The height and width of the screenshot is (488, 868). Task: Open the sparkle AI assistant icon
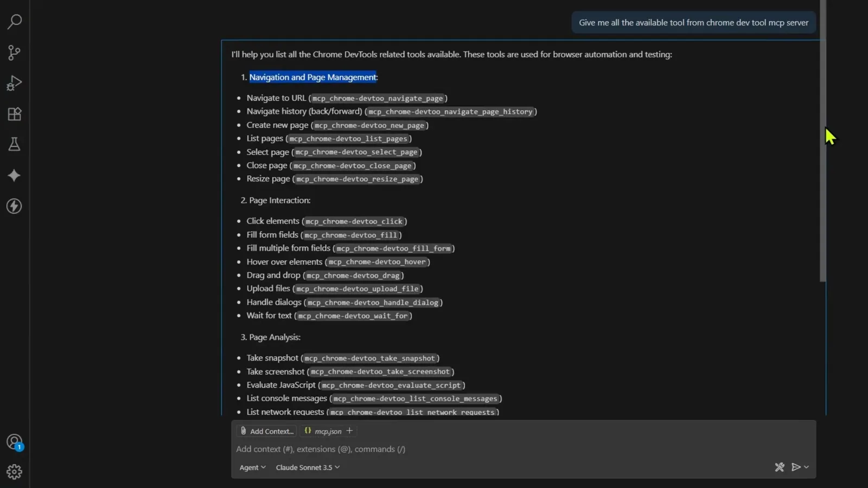pos(15,175)
